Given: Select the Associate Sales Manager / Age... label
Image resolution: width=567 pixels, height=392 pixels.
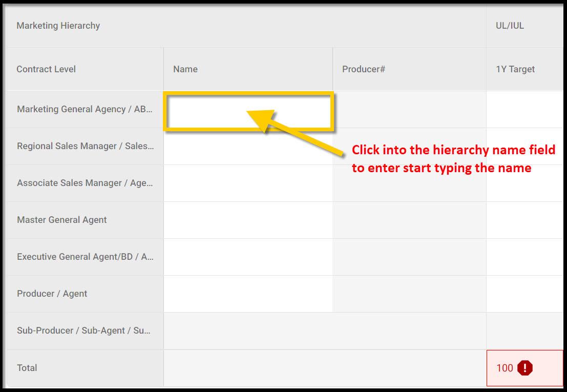Looking at the screenshot, I should click(85, 183).
